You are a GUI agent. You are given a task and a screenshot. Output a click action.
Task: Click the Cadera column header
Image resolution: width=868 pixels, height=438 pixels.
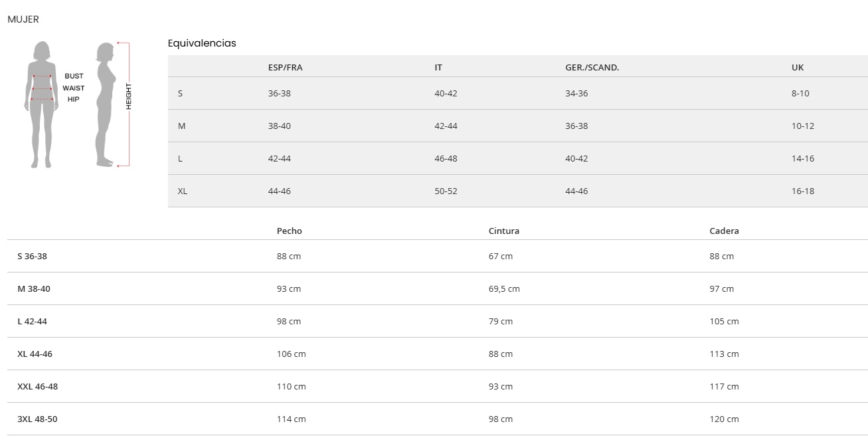click(x=724, y=231)
